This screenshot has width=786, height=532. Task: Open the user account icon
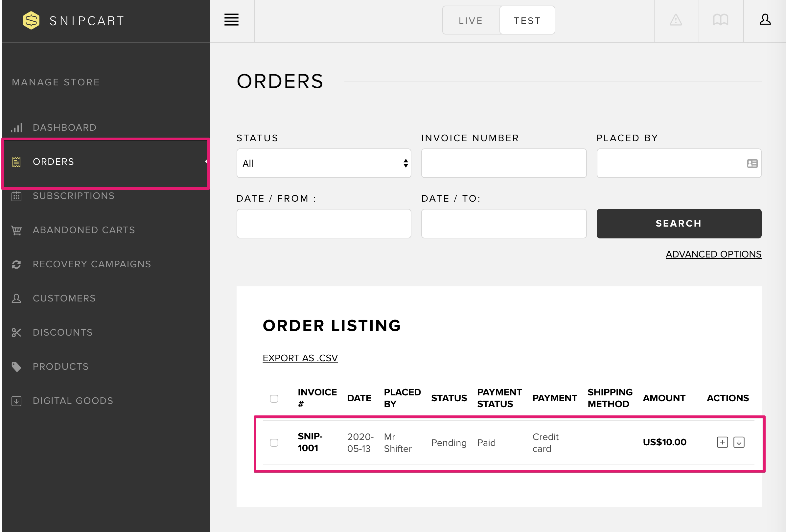pos(765,20)
